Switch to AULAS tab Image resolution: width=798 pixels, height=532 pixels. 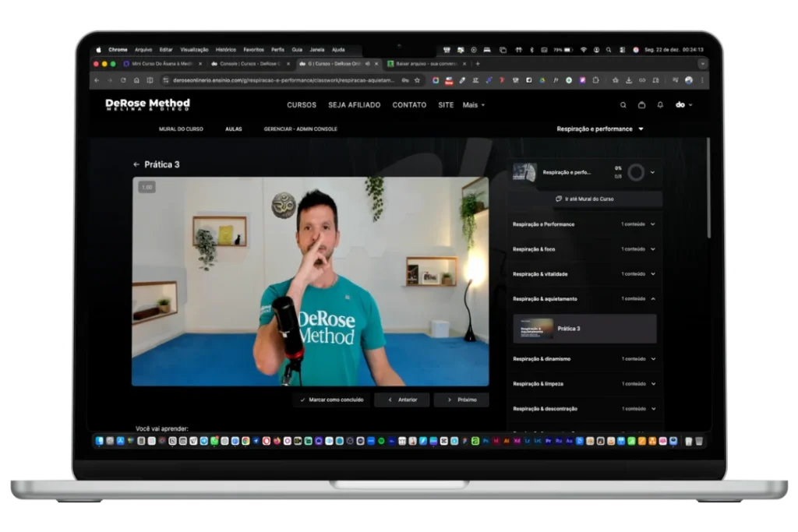click(x=234, y=129)
